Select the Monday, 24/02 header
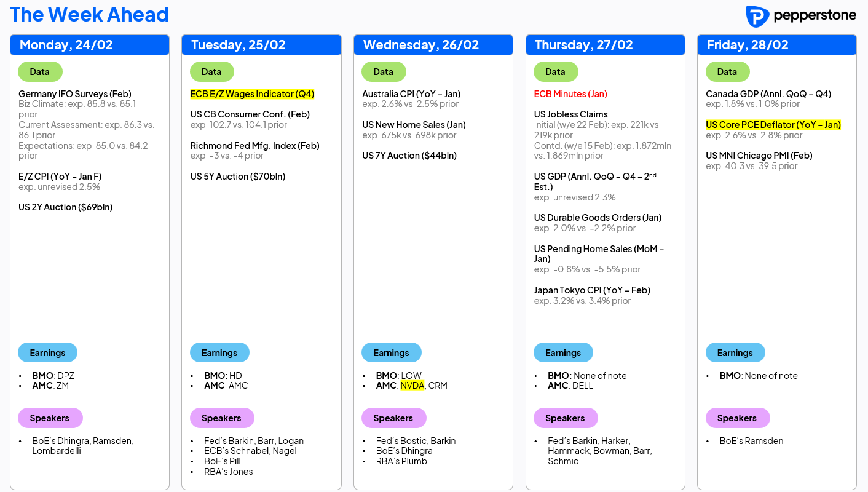868x492 pixels. click(x=90, y=45)
